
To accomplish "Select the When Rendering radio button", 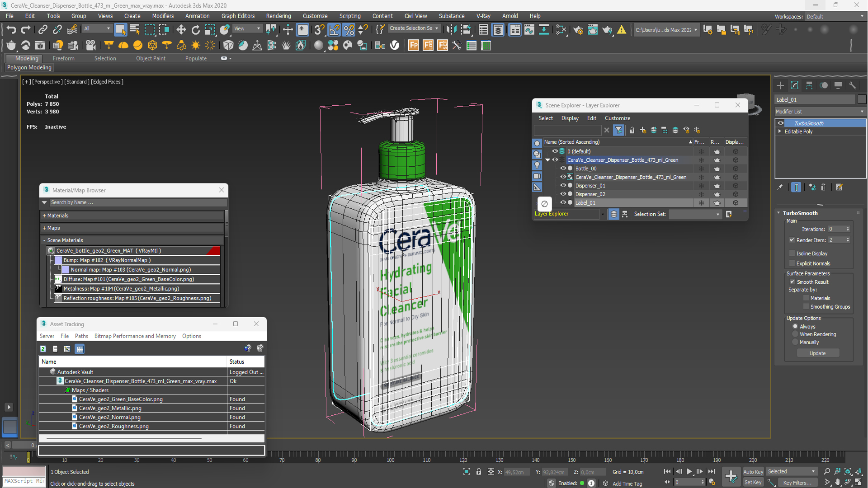I will [795, 334].
